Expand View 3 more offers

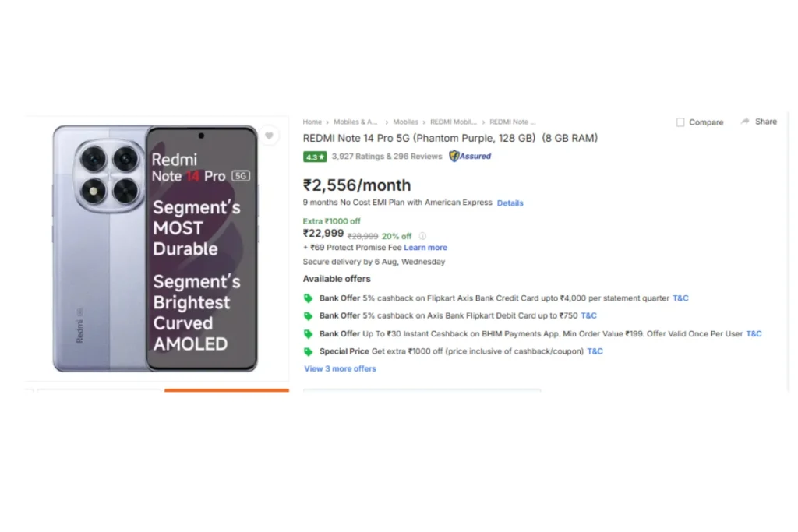[x=340, y=368]
